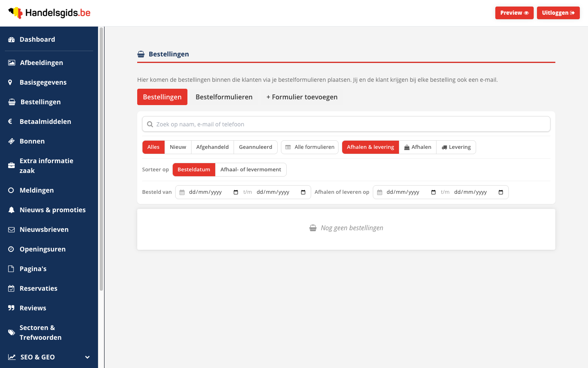Click the Reviews quote icon
Viewport: 588px width, 368px height.
[x=11, y=308]
